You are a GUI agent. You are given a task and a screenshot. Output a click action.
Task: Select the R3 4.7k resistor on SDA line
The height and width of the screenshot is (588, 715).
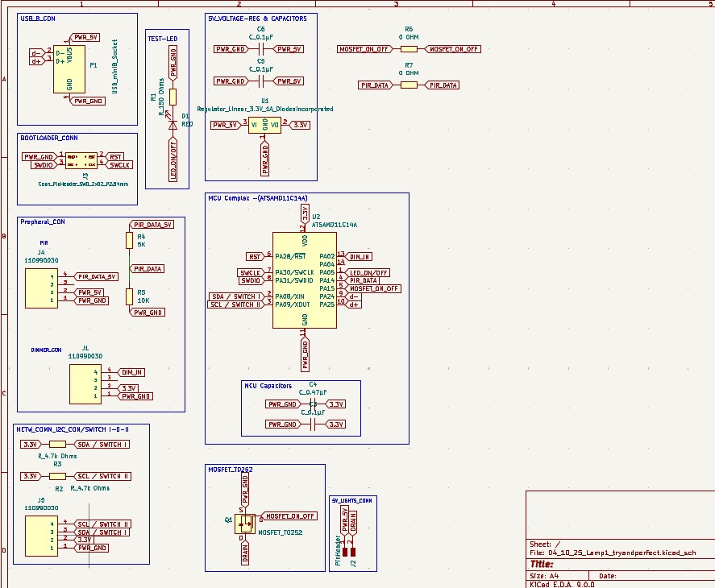57,444
